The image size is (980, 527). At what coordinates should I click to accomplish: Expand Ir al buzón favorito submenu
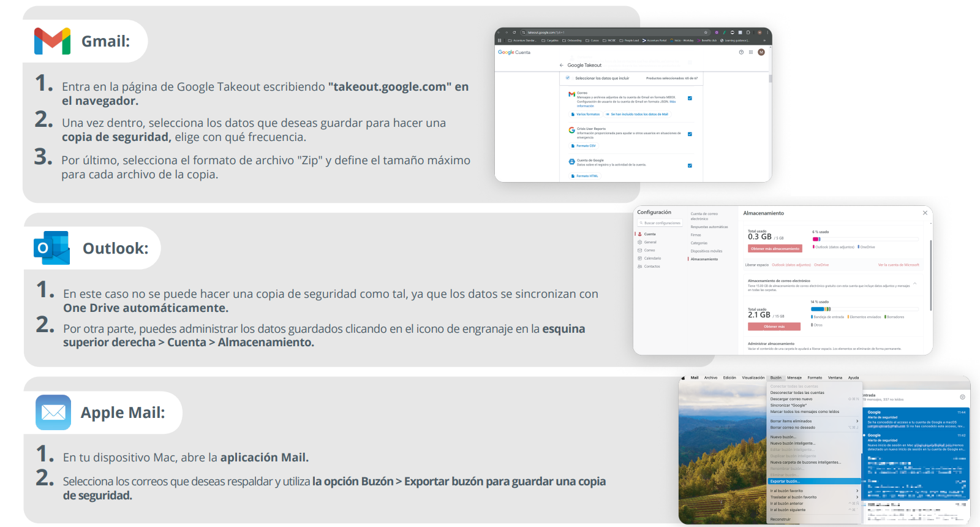tap(815, 491)
